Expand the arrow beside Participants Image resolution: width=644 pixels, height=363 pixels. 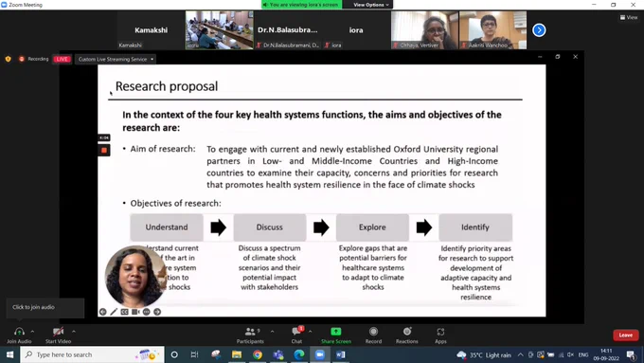272,332
